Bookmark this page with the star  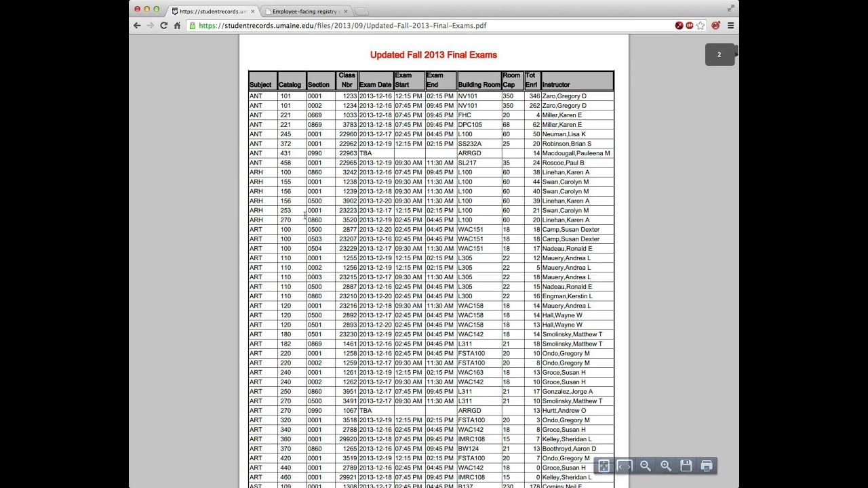click(701, 26)
